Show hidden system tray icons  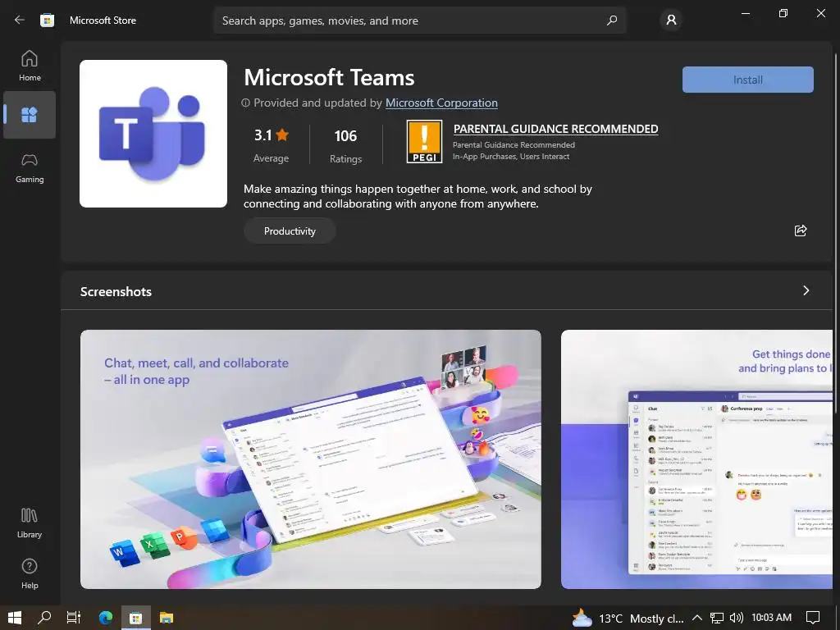[x=697, y=618]
